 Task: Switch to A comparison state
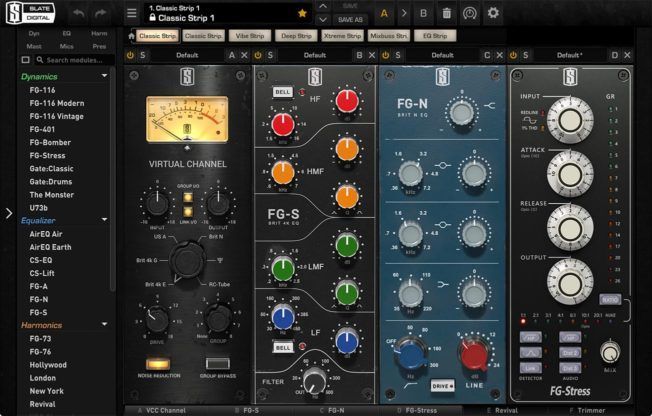(x=384, y=13)
